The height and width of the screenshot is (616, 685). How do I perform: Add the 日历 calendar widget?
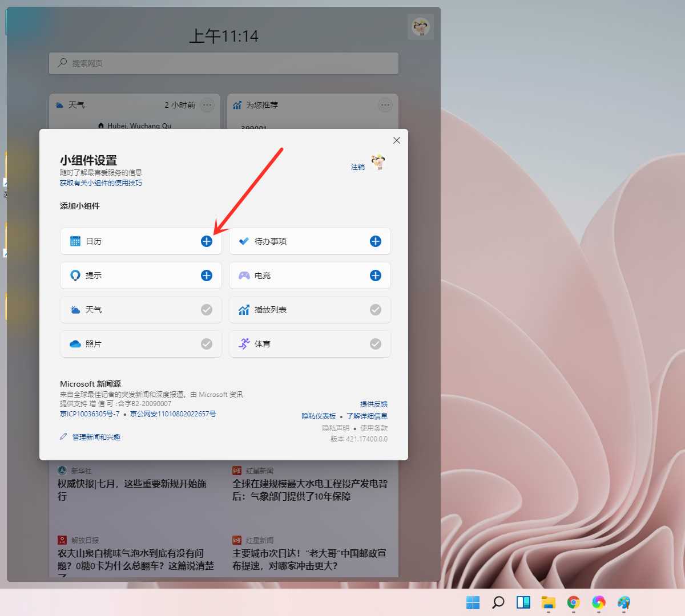pyautogui.click(x=206, y=241)
